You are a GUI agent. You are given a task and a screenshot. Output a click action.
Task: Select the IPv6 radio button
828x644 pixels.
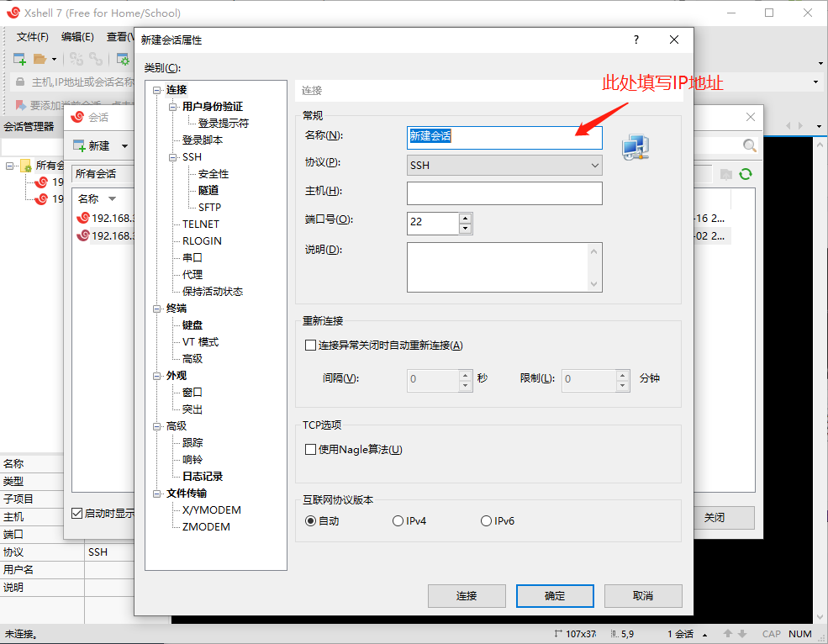[x=487, y=521]
